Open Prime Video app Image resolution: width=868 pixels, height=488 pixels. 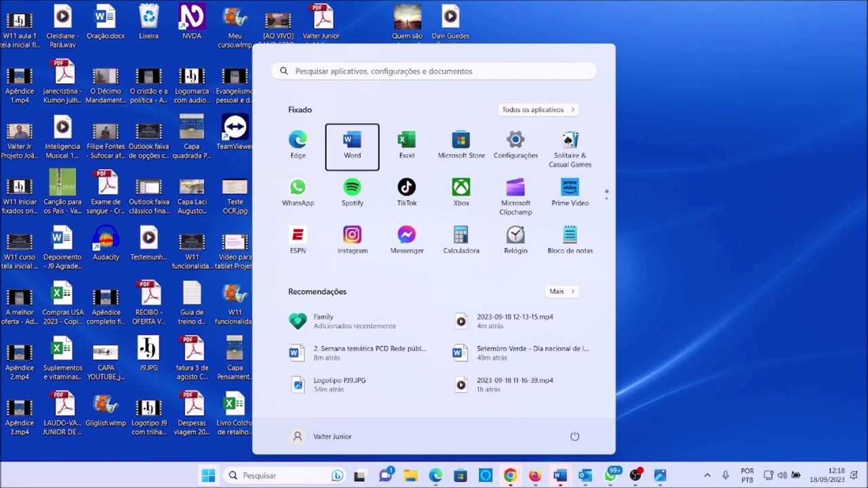tap(570, 193)
